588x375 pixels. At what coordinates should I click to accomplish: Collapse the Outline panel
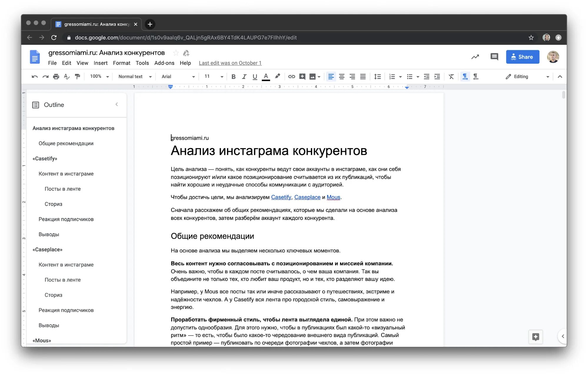116,104
